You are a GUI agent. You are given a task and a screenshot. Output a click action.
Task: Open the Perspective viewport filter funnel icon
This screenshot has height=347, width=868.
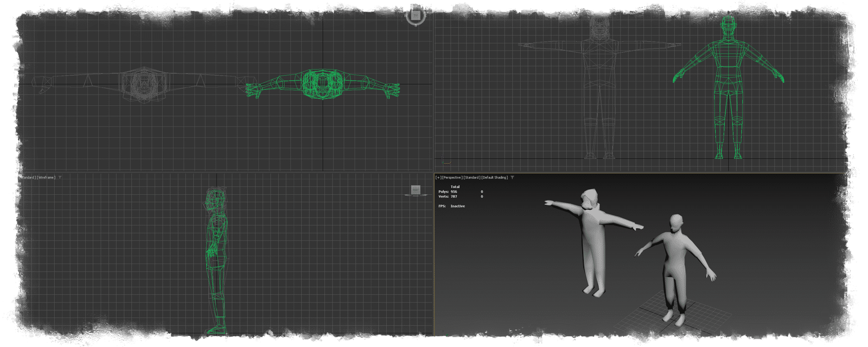(x=512, y=177)
